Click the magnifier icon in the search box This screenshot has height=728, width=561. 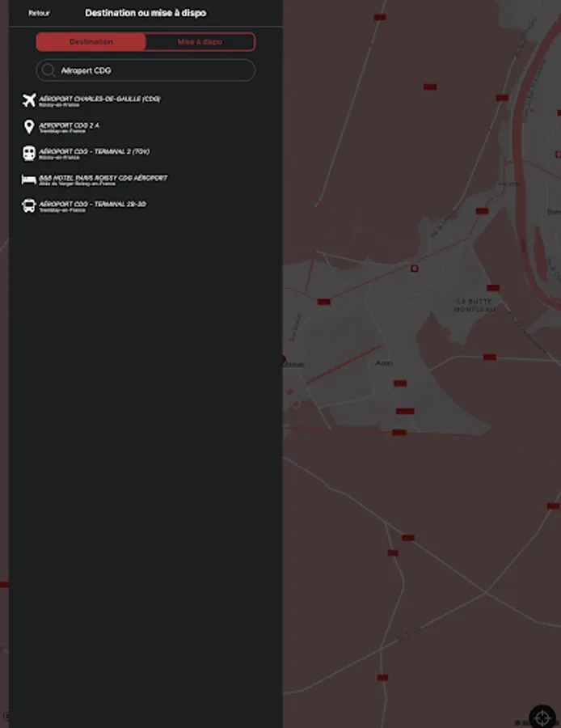point(49,70)
